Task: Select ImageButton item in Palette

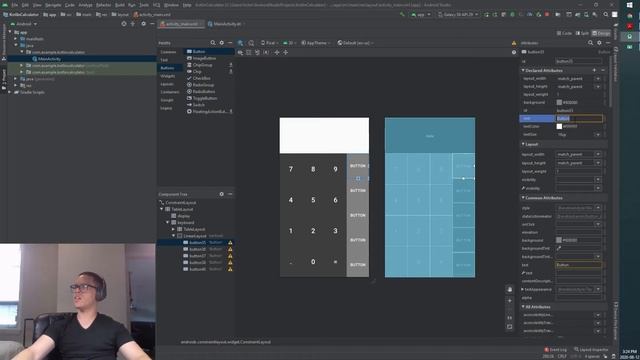Action: [208, 58]
